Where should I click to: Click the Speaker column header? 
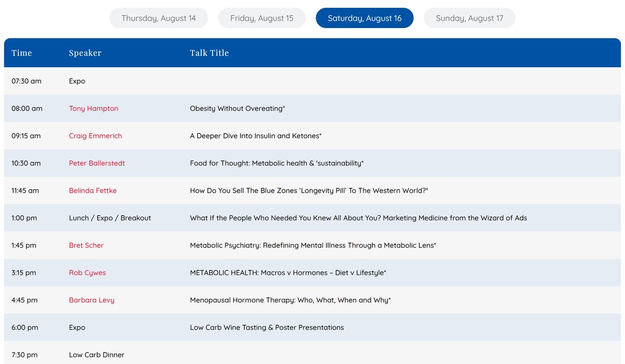(x=85, y=53)
